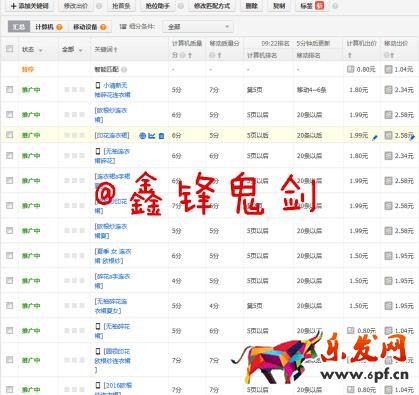
Task: Tick checkbox for 夏季 女 连衣裙 欧根纱 row
Action: (10, 255)
